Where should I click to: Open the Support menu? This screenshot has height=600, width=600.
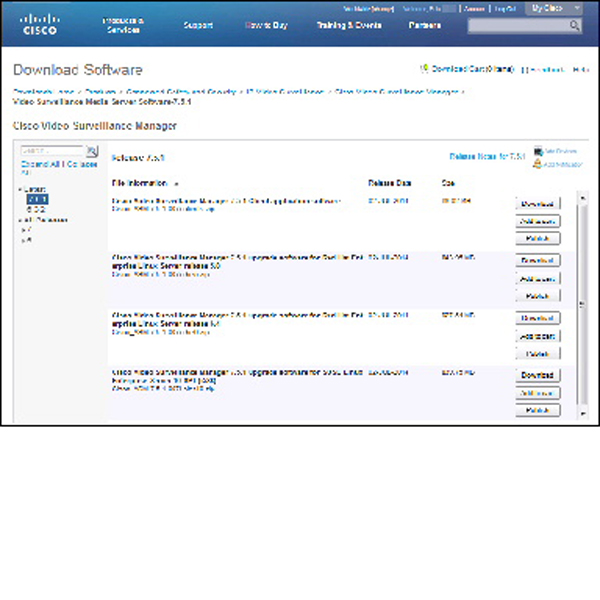pos(198,25)
